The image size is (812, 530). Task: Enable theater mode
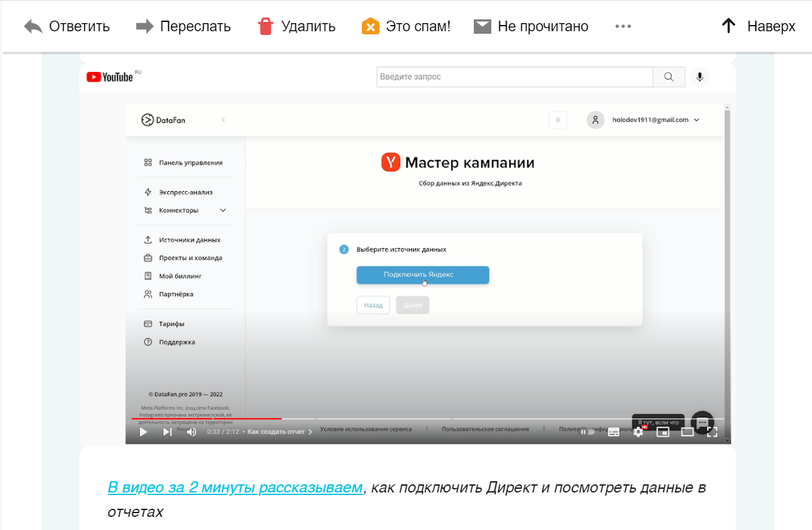tap(688, 432)
